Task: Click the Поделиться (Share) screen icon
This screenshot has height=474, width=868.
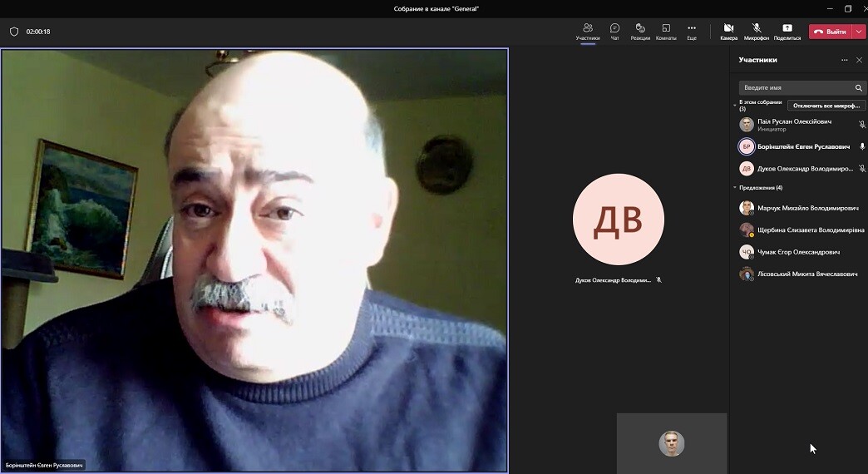Action: (787, 31)
